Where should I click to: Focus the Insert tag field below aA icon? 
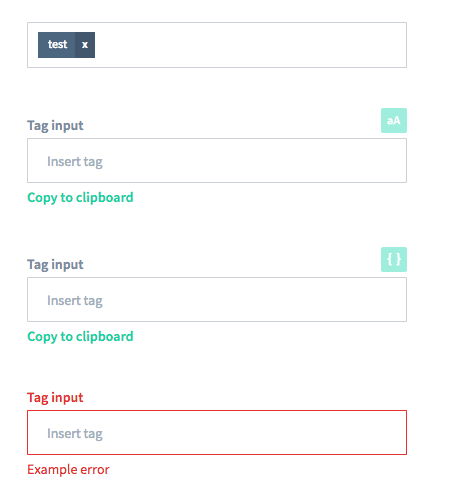pyautogui.click(x=217, y=161)
